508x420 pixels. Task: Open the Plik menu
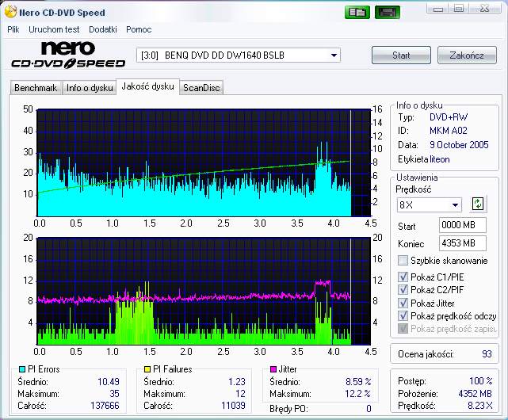pyautogui.click(x=13, y=29)
